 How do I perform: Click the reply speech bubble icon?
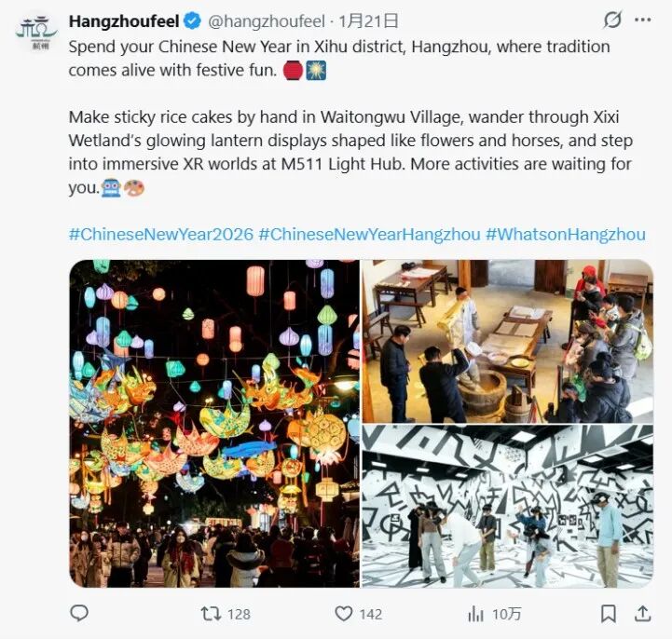[x=79, y=613]
